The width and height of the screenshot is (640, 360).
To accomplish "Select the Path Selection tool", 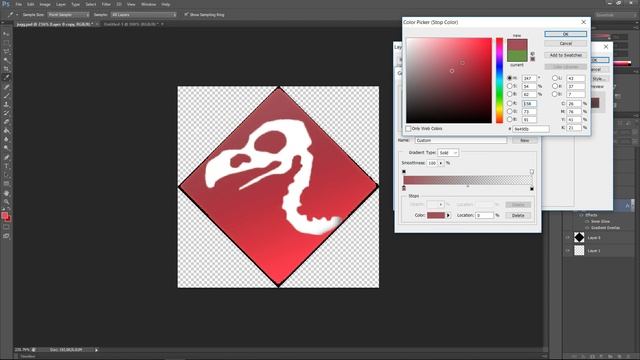I will (x=6, y=175).
